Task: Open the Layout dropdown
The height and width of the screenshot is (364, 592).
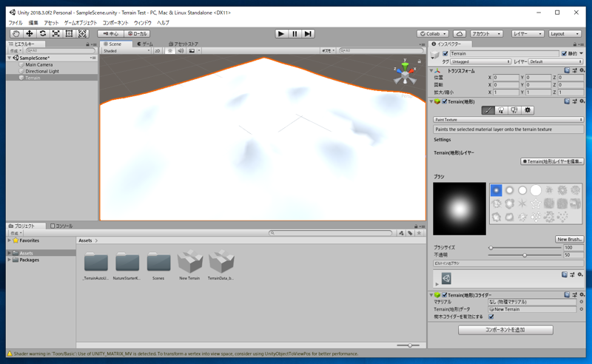Action: 565,33
